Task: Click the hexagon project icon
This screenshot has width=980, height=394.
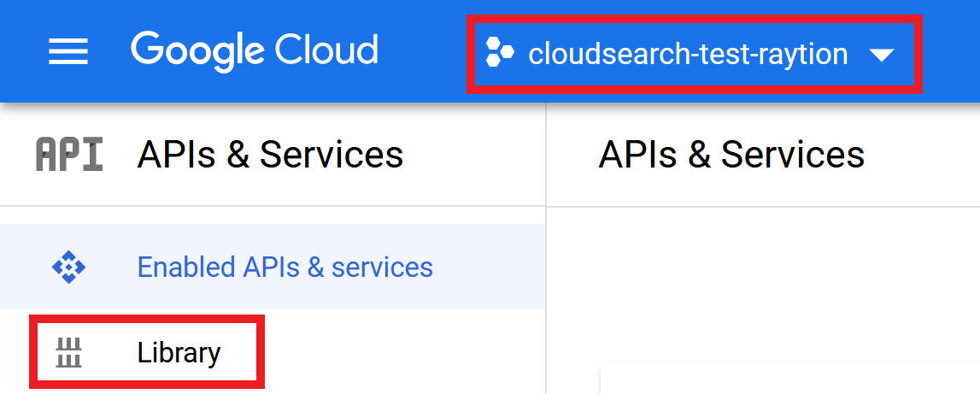Action: click(499, 52)
